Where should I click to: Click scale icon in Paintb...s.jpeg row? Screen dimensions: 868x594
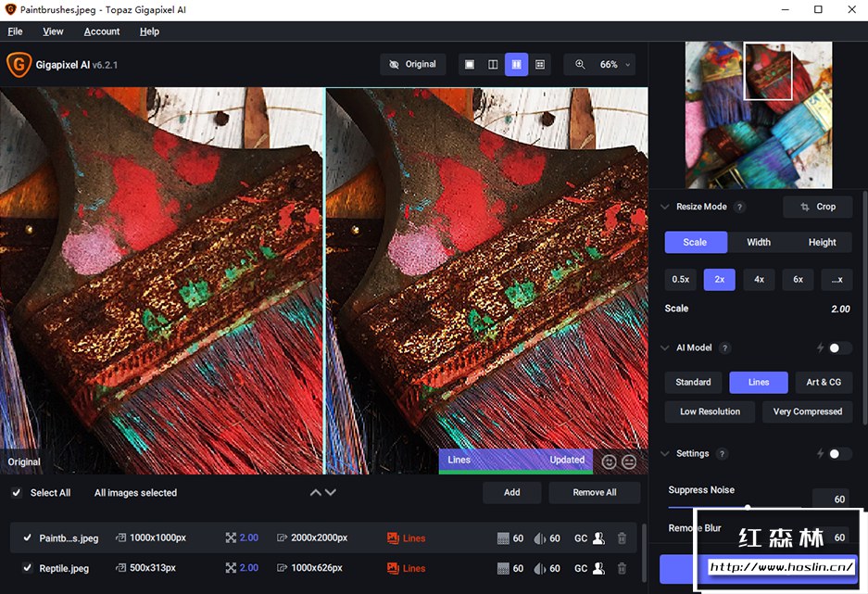[231, 537]
